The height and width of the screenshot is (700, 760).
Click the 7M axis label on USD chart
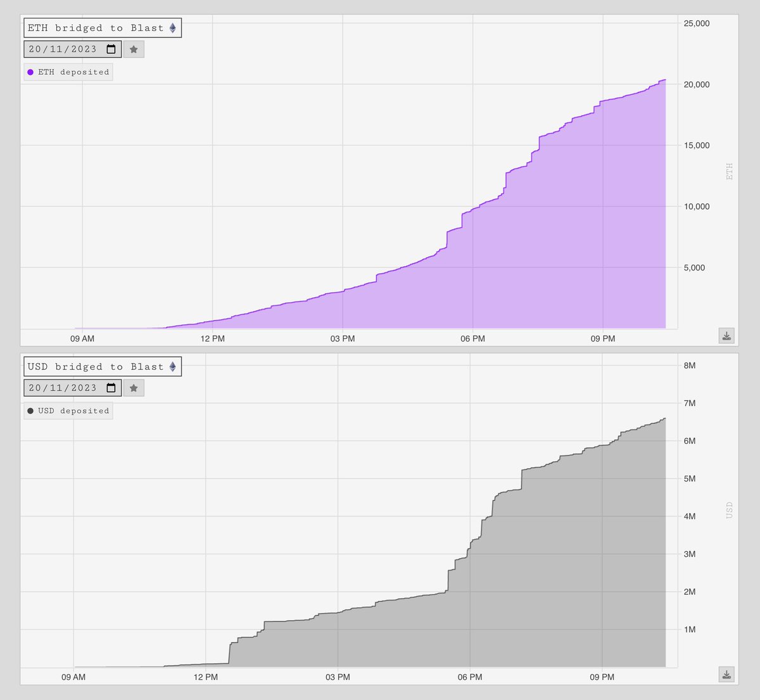690,404
